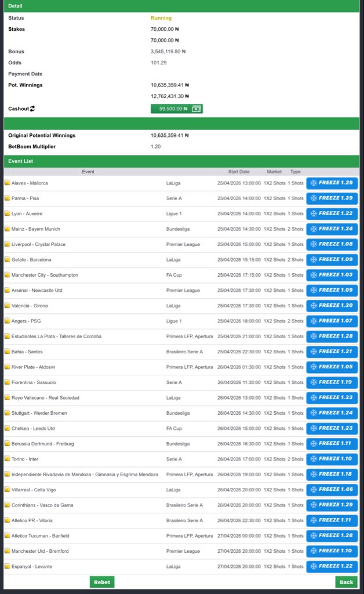Click the Rebet button
This screenshot has height=594, width=364.
tap(102, 582)
